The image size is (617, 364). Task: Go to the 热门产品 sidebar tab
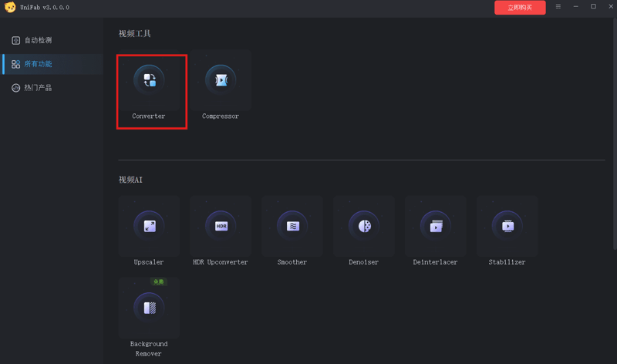click(x=38, y=88)
